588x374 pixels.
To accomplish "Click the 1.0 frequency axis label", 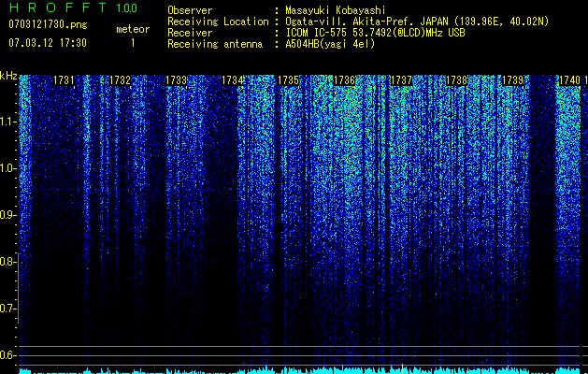I will (x=7, y=168).
